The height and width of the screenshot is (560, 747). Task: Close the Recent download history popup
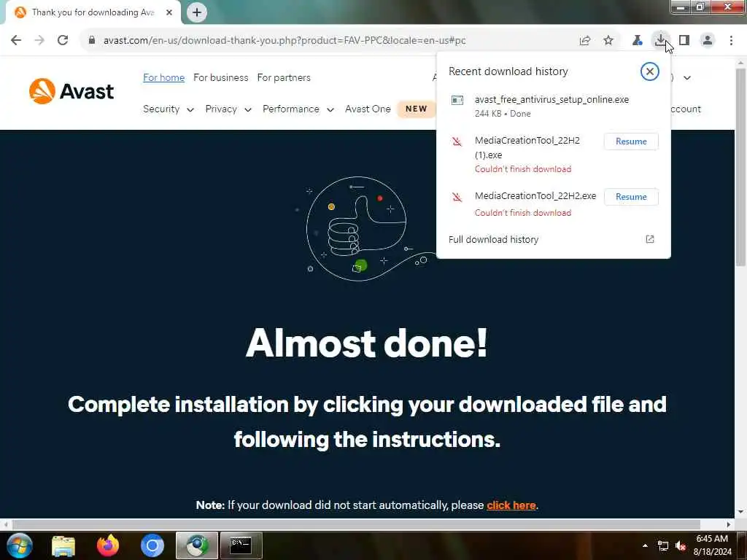tap(649, 71)
